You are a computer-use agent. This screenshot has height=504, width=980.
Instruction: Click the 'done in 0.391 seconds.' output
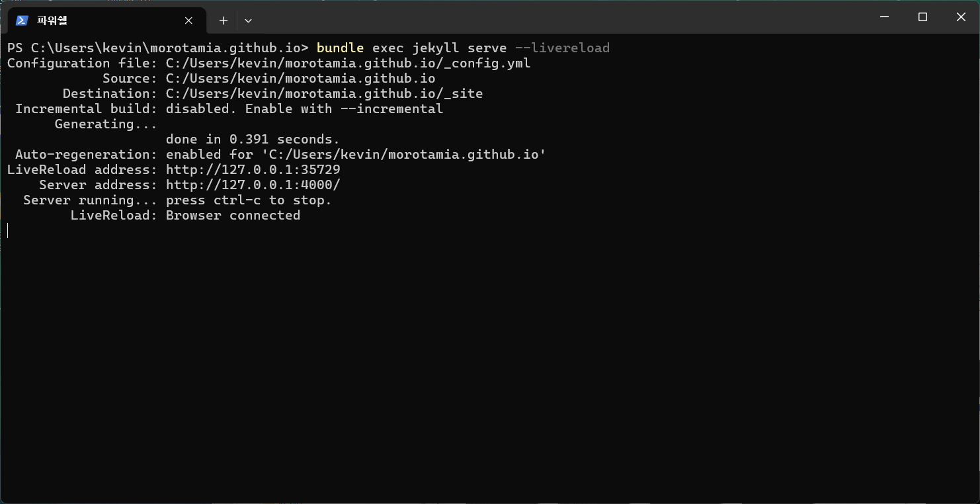coord(253,140)
